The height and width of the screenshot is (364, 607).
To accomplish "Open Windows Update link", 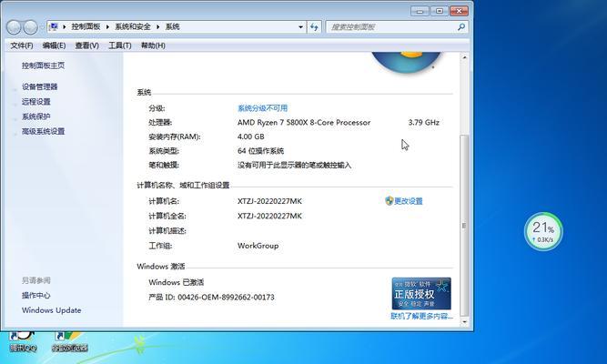I will (52, 310).
